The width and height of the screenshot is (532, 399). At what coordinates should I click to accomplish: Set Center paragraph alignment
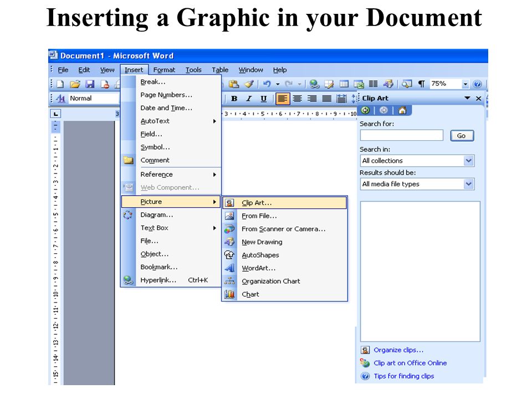click(x=297, y=99)
